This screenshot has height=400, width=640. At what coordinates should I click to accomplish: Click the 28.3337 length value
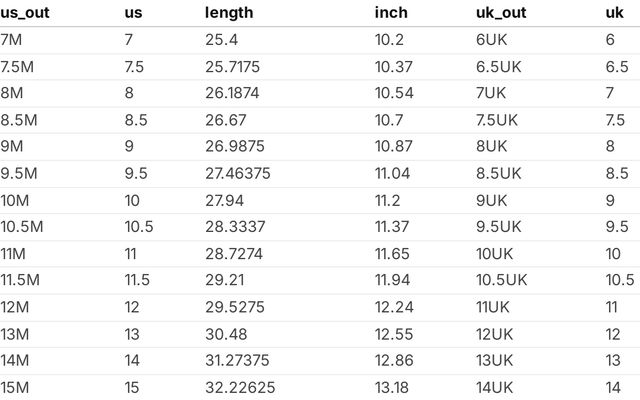(235, 227)
